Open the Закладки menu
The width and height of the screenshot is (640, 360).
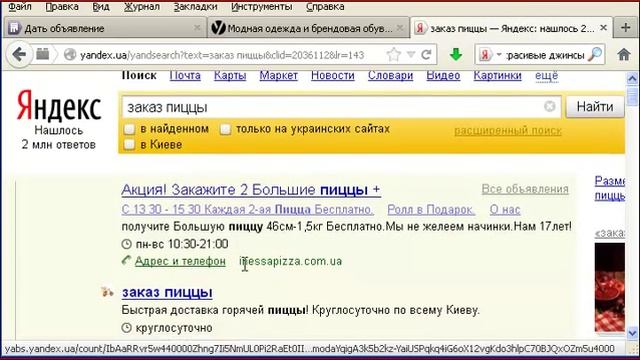point(196,7)
